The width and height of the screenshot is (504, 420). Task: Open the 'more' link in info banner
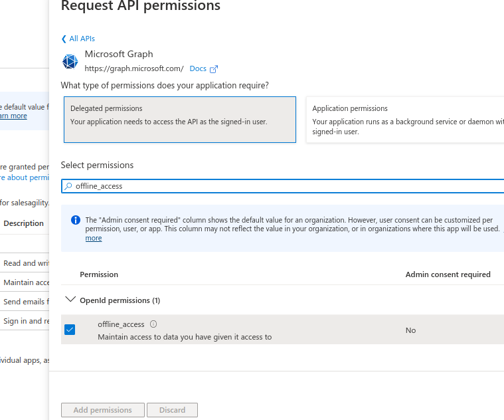click(x=94, y=238)
